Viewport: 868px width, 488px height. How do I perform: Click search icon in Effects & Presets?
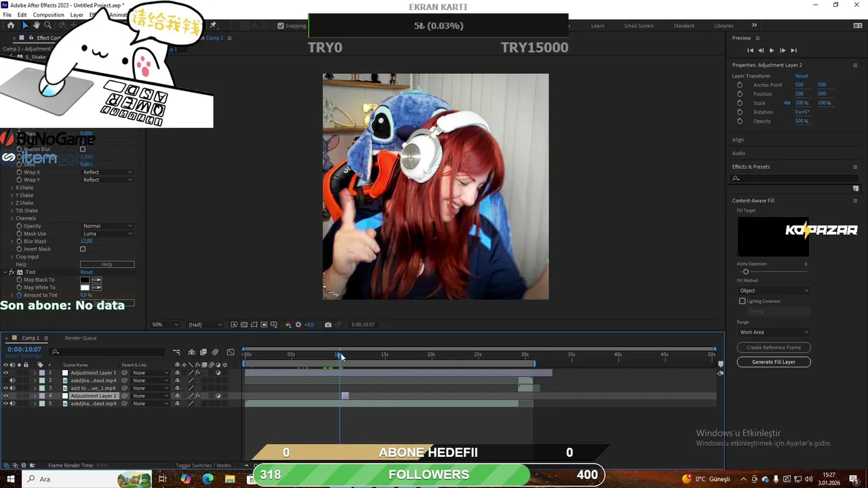pyautogui.click(x=736, y=178)
